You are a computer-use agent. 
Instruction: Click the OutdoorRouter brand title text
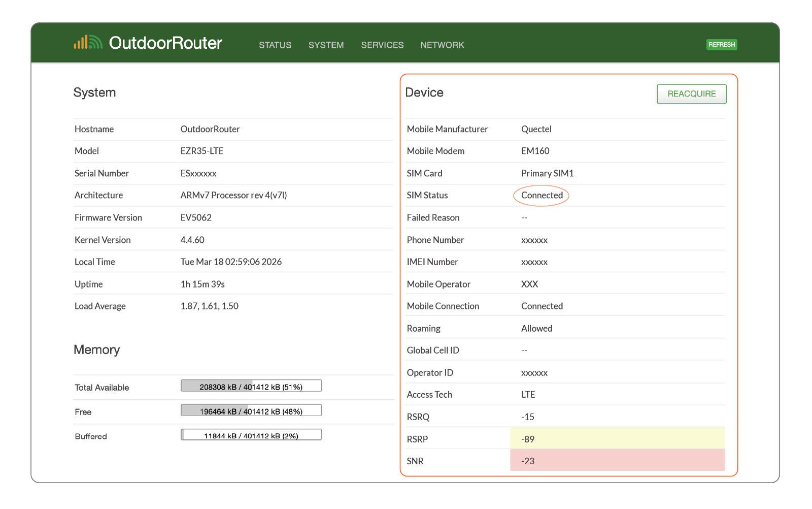(x=165, y=43)
